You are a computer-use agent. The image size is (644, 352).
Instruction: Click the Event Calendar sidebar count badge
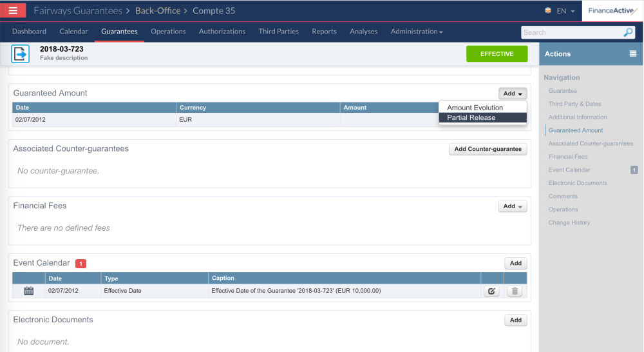point(634,170)
